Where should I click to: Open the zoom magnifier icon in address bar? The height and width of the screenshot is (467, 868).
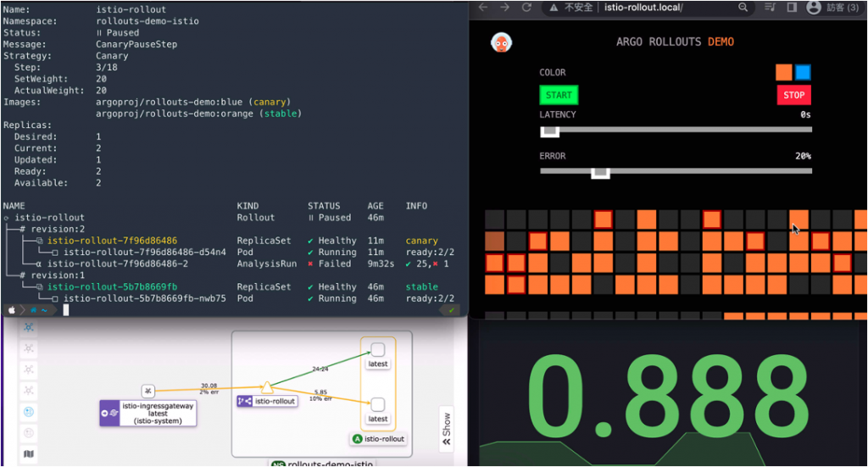[743, 7]
